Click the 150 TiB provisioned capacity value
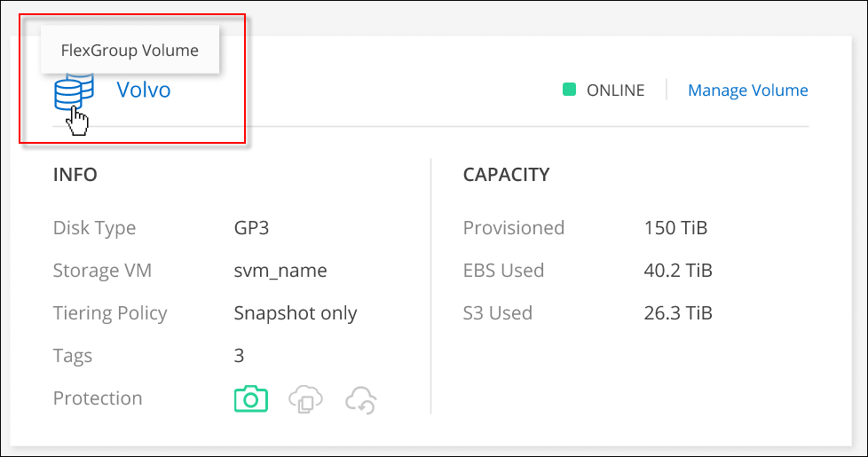The image size is (868, 457). pos(675,228)
